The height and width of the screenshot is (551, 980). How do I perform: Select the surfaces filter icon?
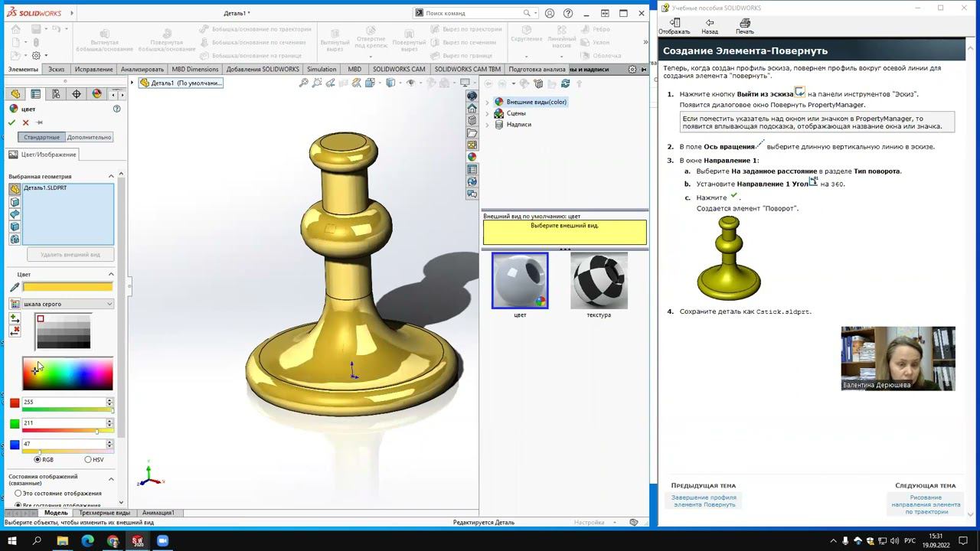coord(15,214)
